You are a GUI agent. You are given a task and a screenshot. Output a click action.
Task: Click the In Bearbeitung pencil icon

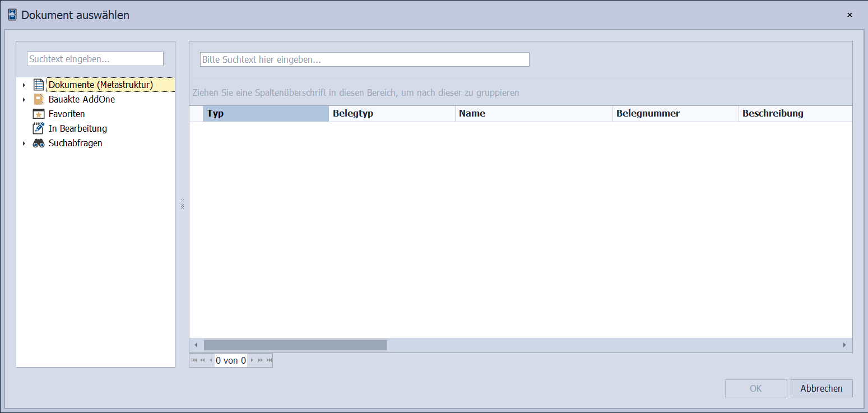(x=39, y=128)
